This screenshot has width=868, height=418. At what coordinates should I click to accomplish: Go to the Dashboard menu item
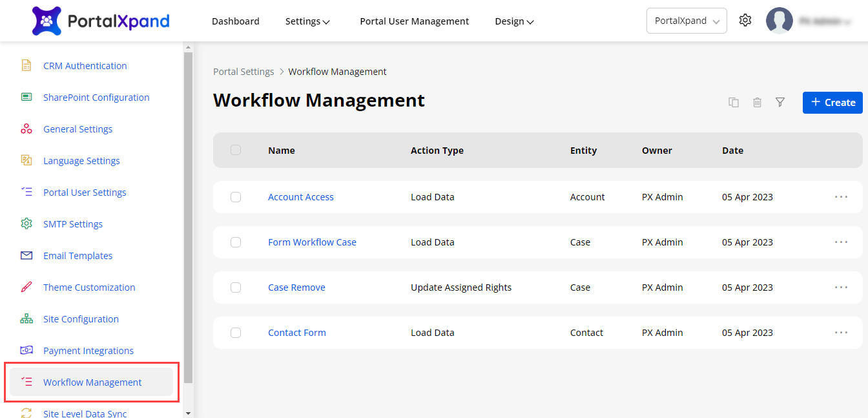(236, 21)
